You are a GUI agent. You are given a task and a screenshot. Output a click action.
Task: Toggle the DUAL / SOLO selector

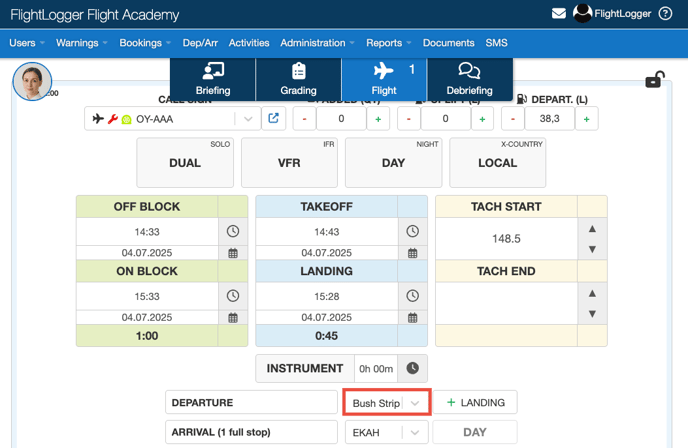click(185, 163)
